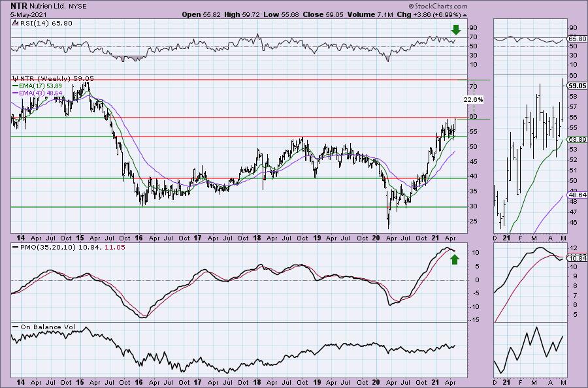Click the 65.80 RSI value tag in the right panel
Viewport: 588px width, 388px height.
[x=578, y=39]
